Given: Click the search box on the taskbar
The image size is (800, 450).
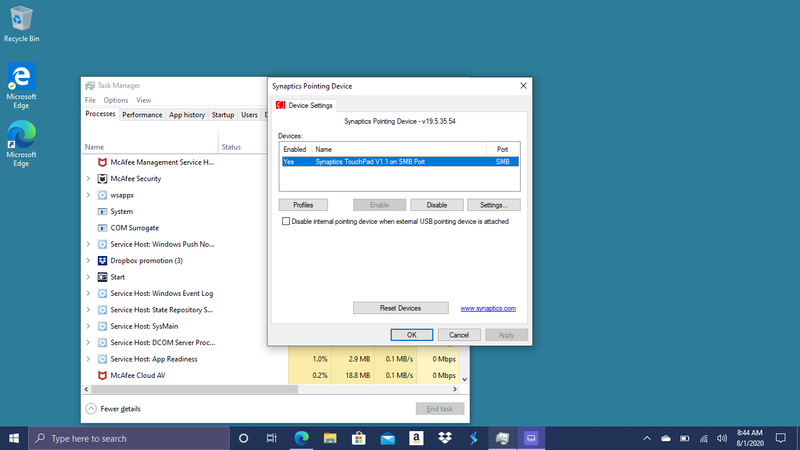Looking at the screenshot, I should click(129, 438).
